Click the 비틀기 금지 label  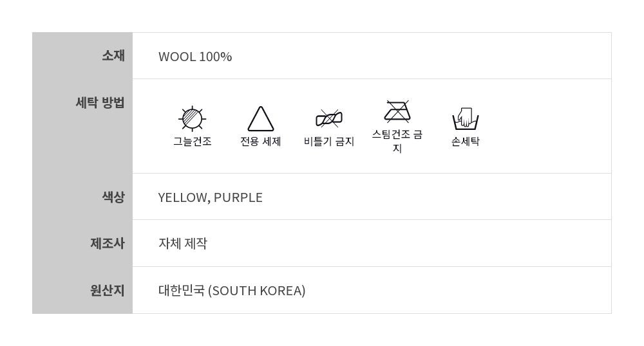tap(329, 141)
